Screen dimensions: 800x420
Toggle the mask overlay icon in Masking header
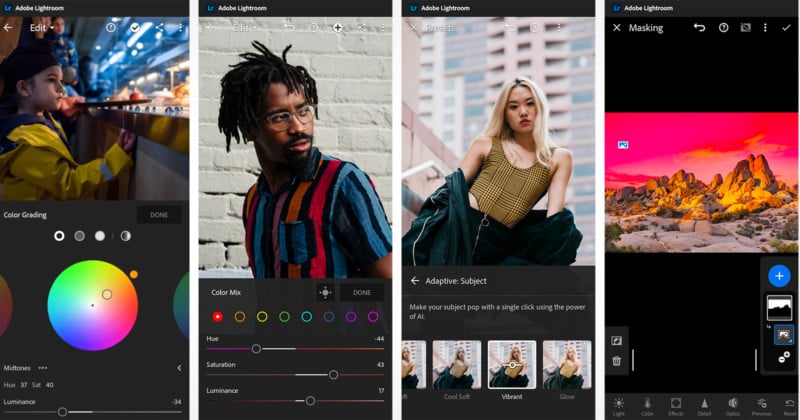click(x=745, y=28)
